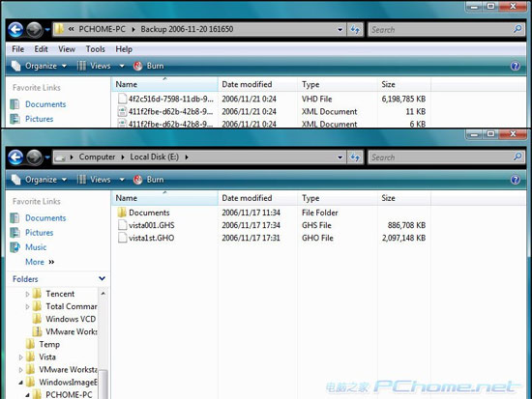Select the 11 KB XML document 411f2fbe

pyautogui.click(x=165, y=111)
